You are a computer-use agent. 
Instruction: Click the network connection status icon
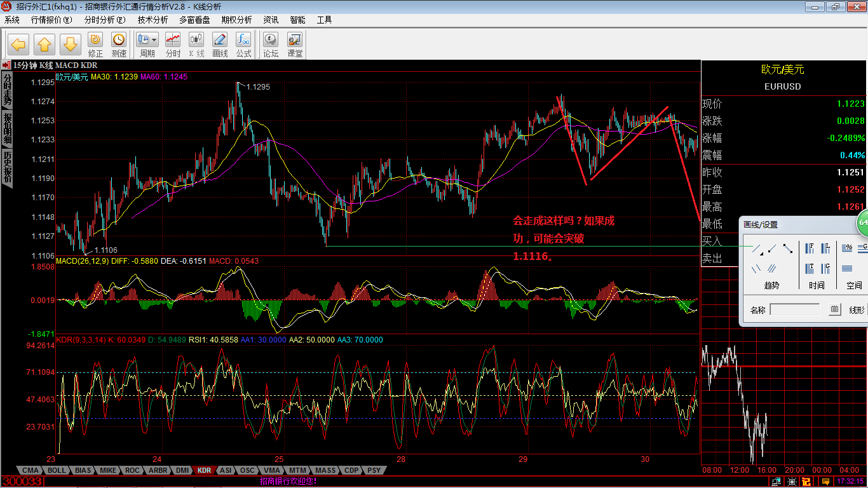(x=776, y=482)
